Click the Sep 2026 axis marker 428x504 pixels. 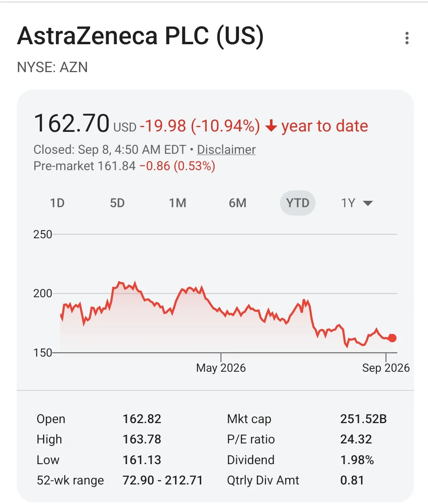tap(386, 368)
